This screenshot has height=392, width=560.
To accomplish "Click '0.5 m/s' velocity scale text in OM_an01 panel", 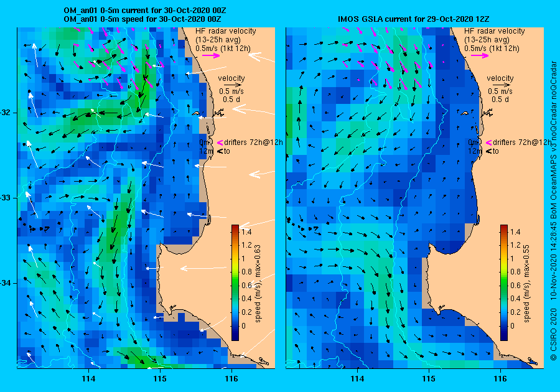I will (x=231, y=91).
